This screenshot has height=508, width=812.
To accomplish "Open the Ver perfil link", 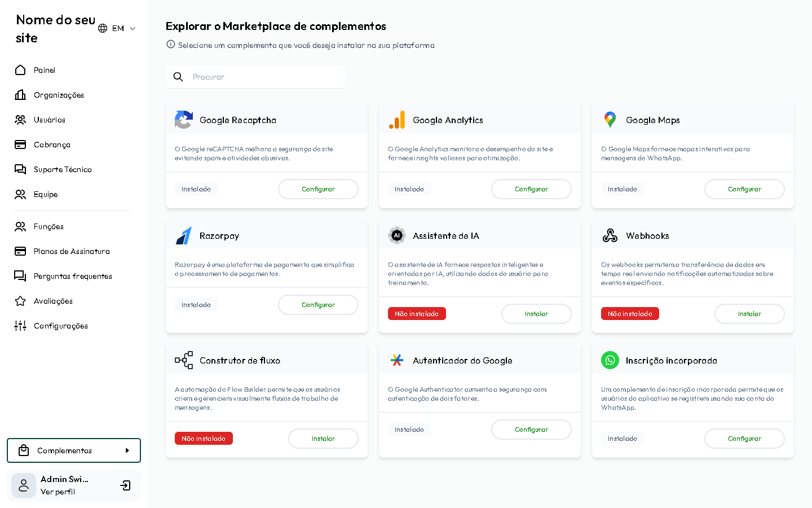I will 58,492.
